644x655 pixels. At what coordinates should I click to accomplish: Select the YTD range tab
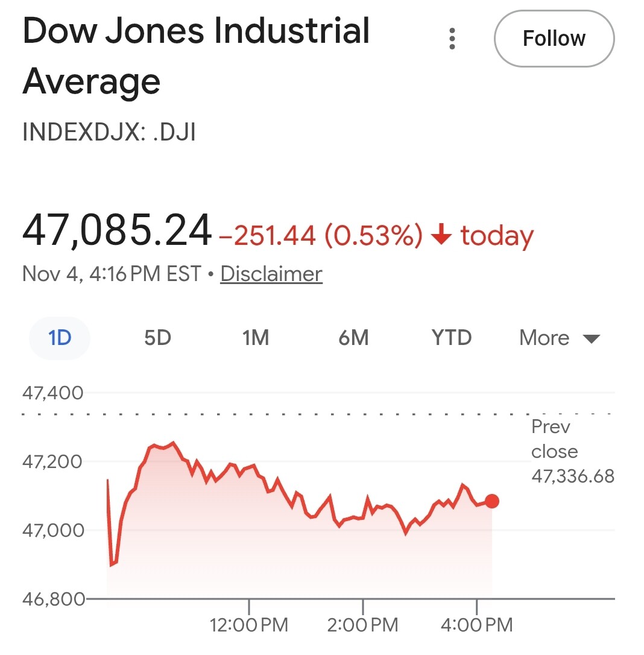452,338
